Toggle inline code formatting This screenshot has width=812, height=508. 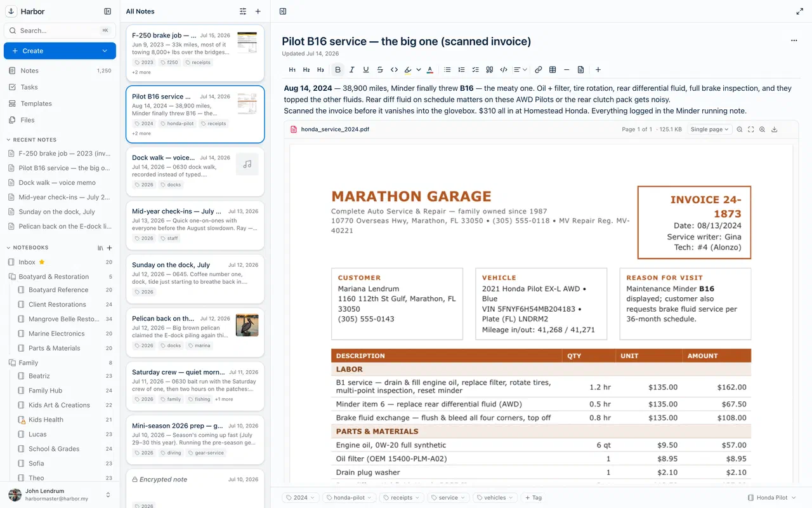pos(394,70)
